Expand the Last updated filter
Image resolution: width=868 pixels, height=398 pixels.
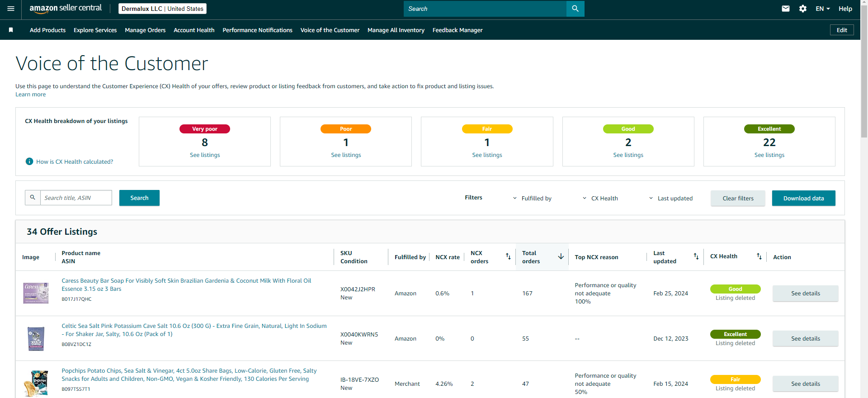click(x=670, y=198)
